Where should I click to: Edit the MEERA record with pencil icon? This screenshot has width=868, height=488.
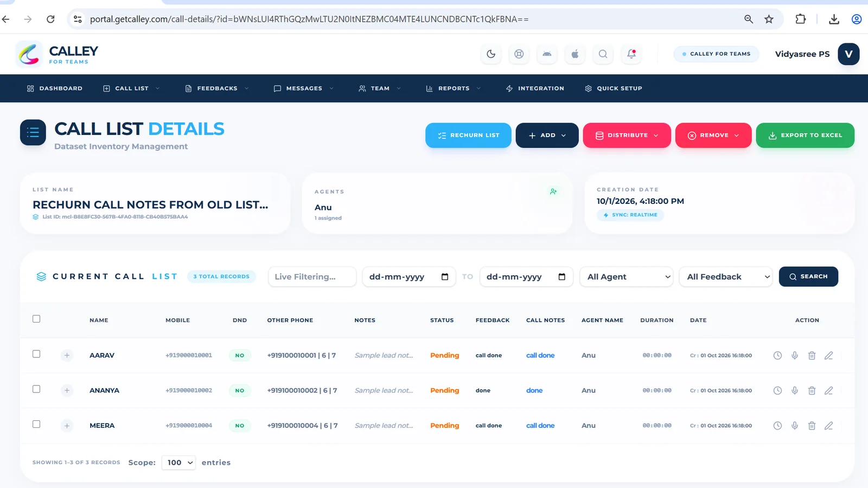[x=829, y=426]
